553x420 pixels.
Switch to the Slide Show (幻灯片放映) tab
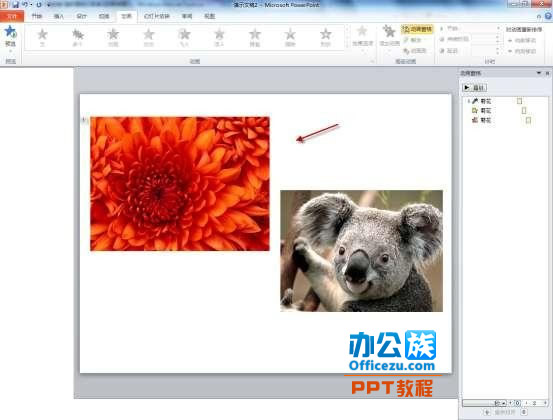pos(157,16)
